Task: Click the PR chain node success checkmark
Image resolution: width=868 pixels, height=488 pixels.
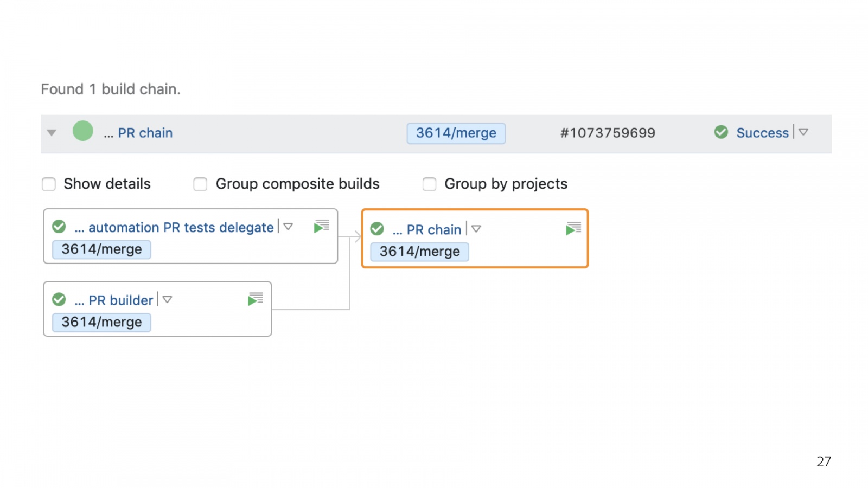Action: coord(377,229)
